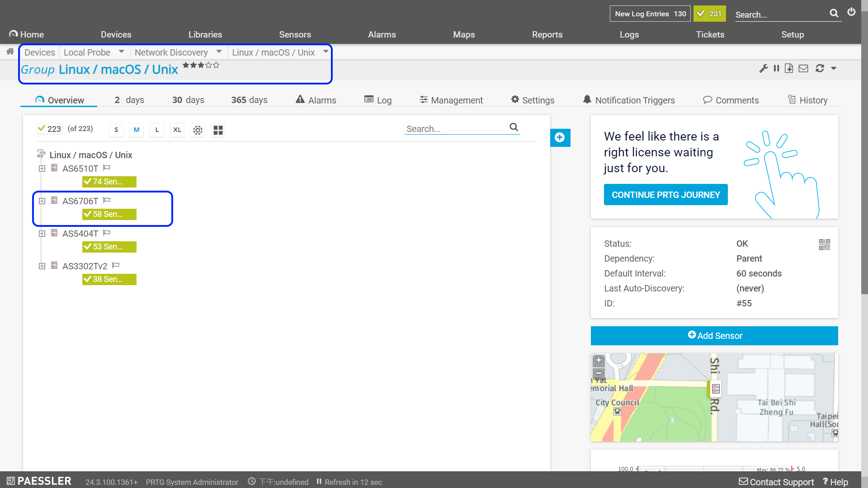The width and height of the screenshot is (868, 488).
Task: Open the Maps main menu
Action: (464, 34)
